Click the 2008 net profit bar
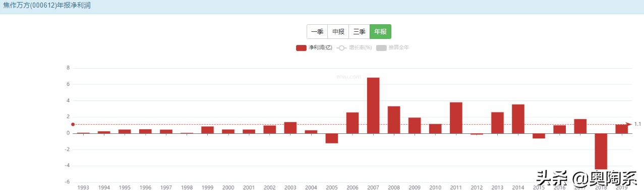 394,120
